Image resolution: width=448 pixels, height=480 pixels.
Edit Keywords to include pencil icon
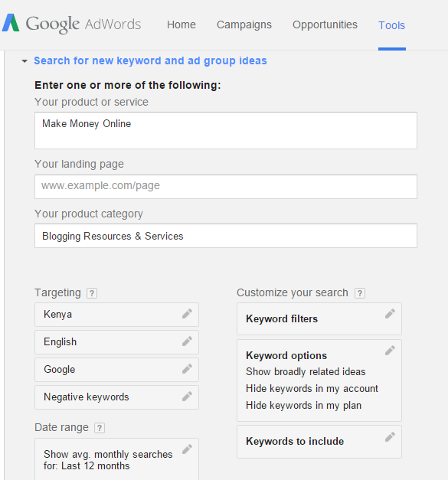pyautogui.click(x=390, y=437)
